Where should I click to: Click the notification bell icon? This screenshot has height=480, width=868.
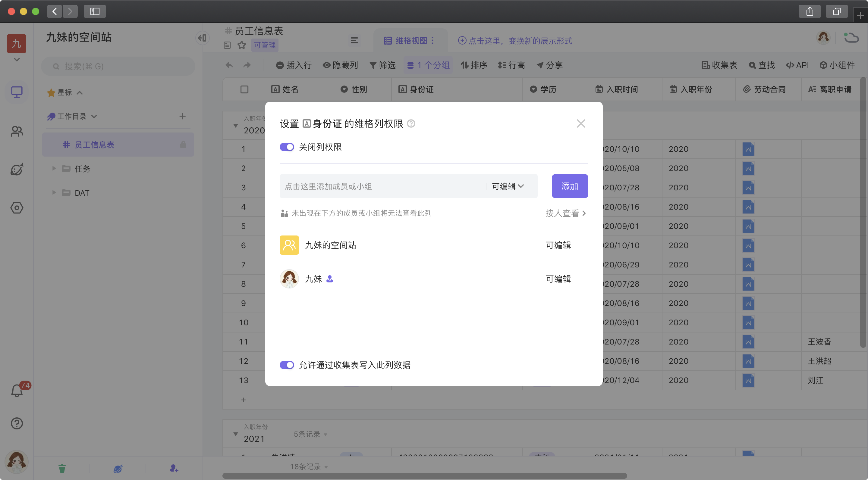point(17,391)
